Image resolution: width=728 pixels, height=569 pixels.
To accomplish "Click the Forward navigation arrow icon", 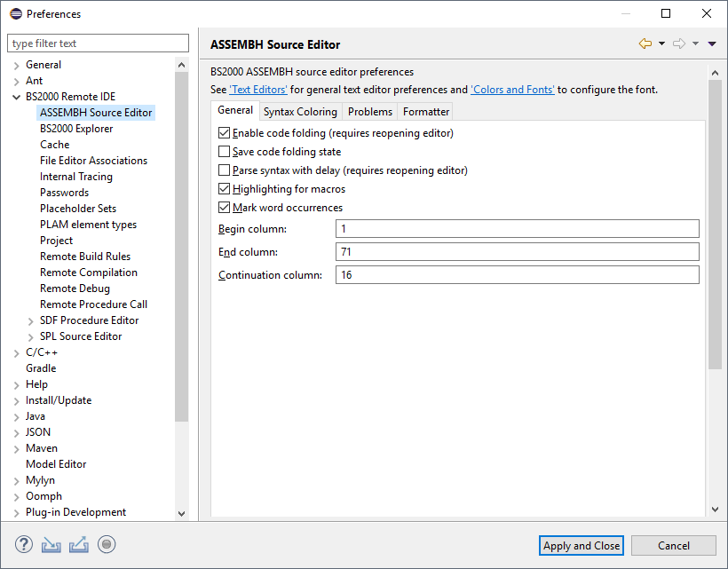I will click(679, 44).
